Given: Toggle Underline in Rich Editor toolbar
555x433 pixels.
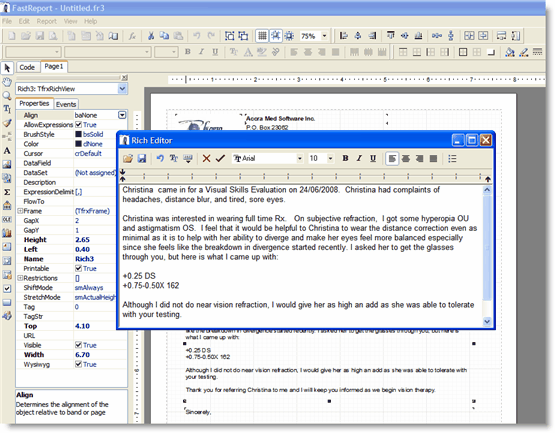Looking at the screenshot, I should 373,159.
